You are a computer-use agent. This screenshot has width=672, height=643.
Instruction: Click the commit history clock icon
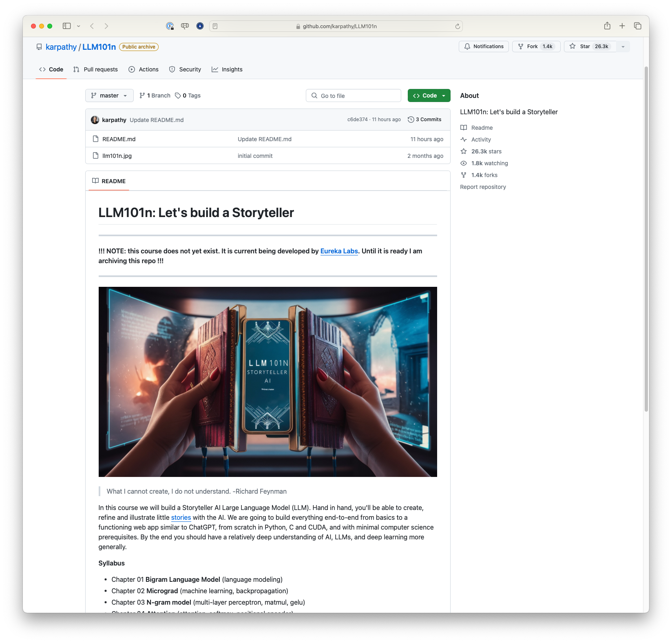click(x=411, y=120)
